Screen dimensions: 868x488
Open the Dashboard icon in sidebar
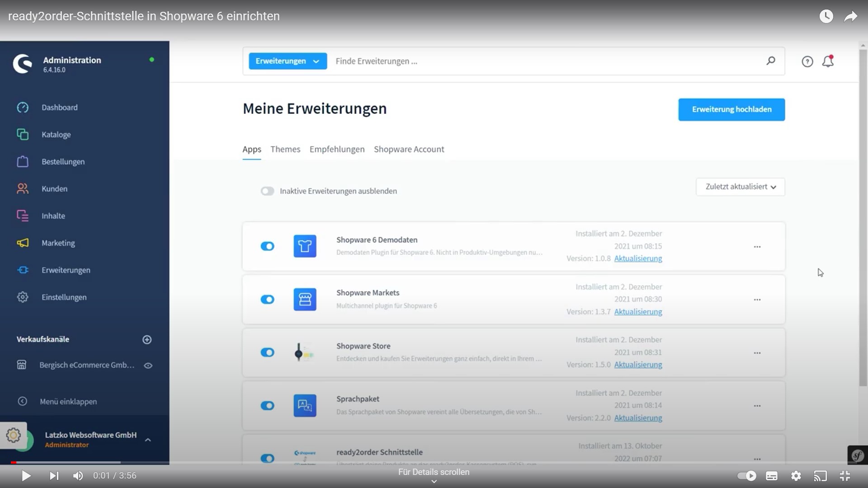(x=23, y=108)
